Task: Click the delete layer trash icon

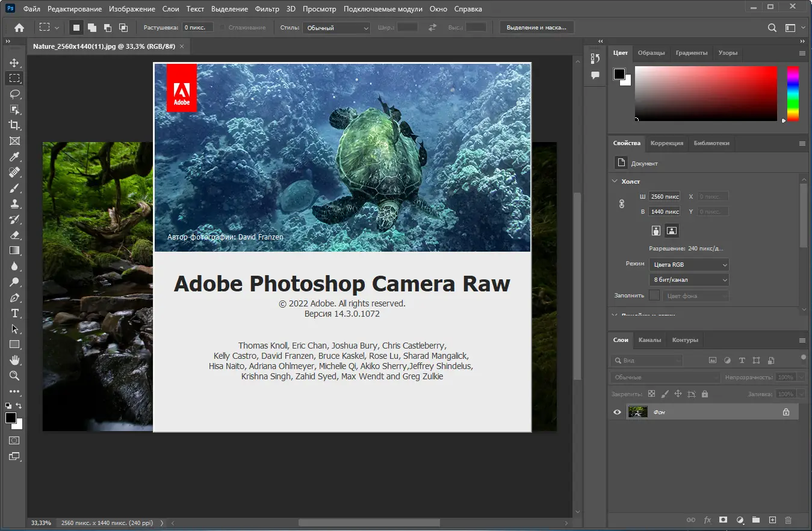Action: pyautogui.click(x=789, y=520)
